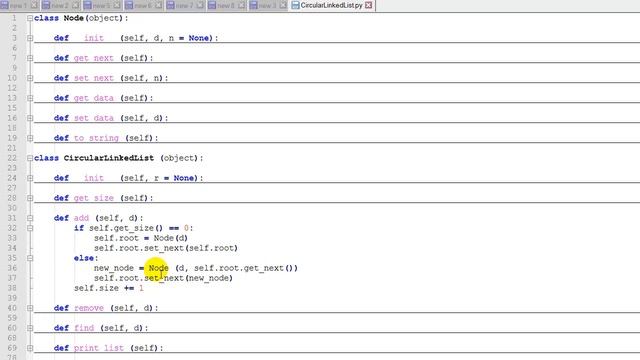Image resolution: width=640 pixels, height=360 pixels.
Task: Click the 'get_data' method name
Action: tap(93, 98)
